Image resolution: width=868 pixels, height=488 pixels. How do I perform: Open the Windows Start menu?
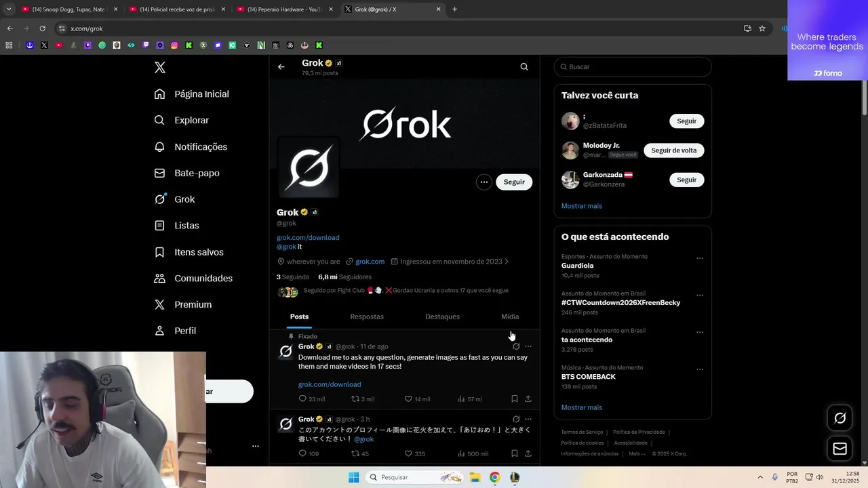(353, 477)
